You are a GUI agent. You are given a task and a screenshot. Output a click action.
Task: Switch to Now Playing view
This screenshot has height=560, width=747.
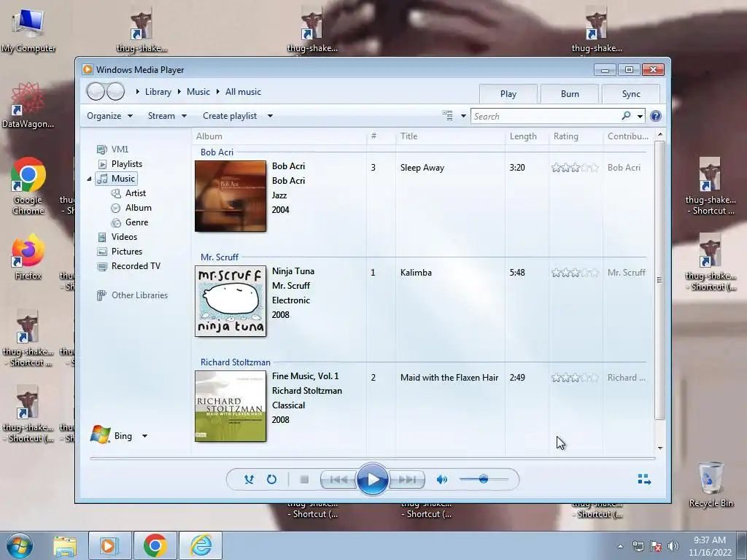(x=644, y=480)
